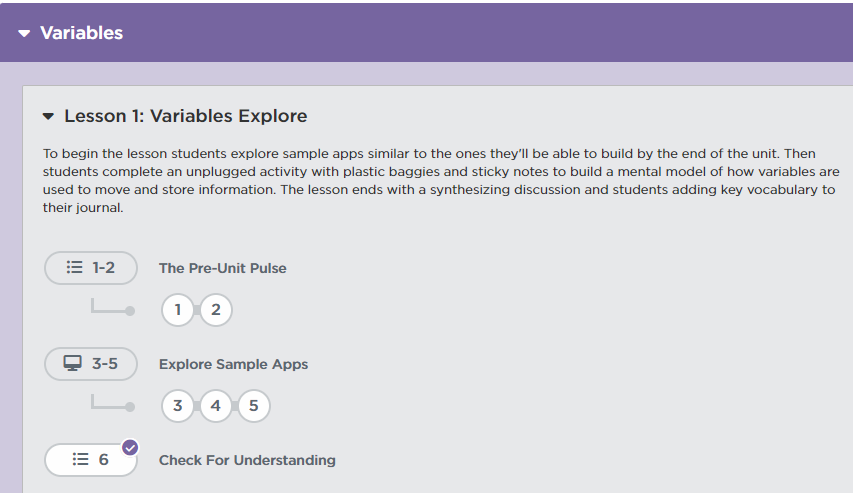Image resolution: width=853 pixels, height=493 pixels.
Task: Click the monitor icon in the 3-5 pill
Action: tap(73, 364)
